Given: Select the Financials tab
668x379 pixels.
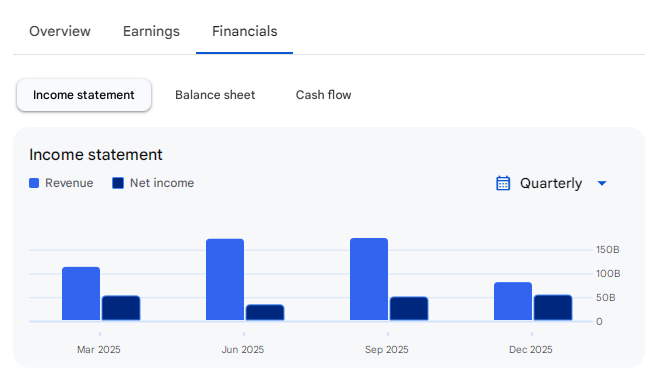Looking at the screenshot, I should point(245,32).
